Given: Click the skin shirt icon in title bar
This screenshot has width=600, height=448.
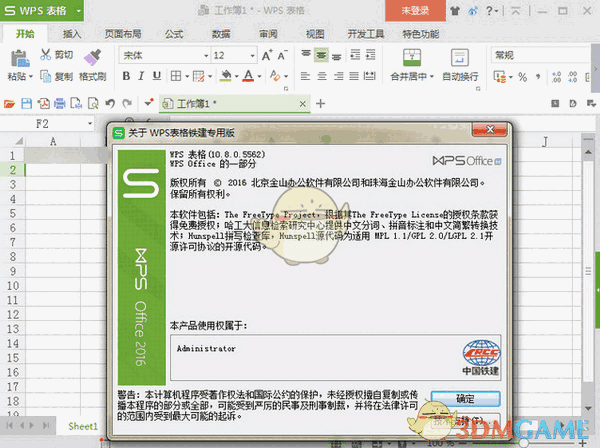Looking at the screenshot, I should (x=455, y=11).
